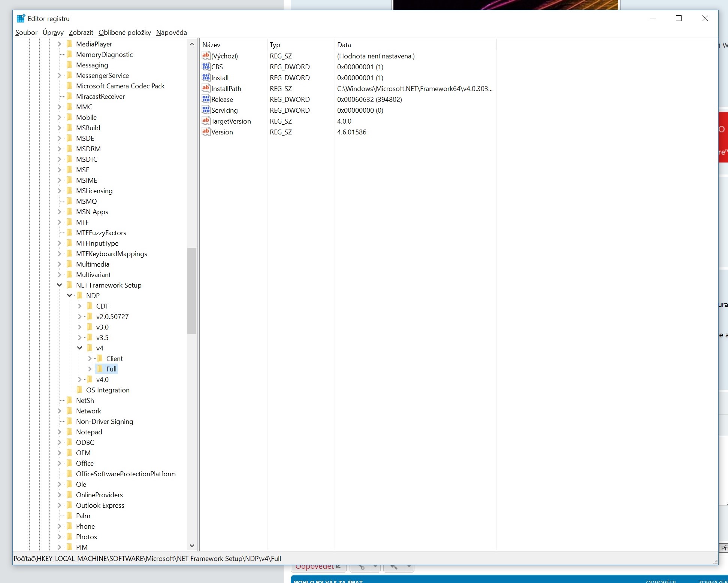The image size is (728, 583).
Task: Expand the v3.5 registry key
Action: 79,337
